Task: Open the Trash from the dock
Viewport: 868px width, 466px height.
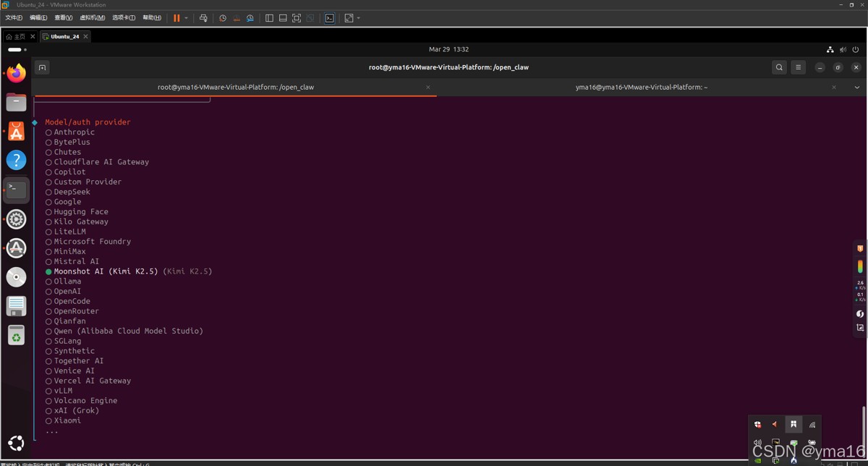Action: pyautogui.click(x=16, y=335)
